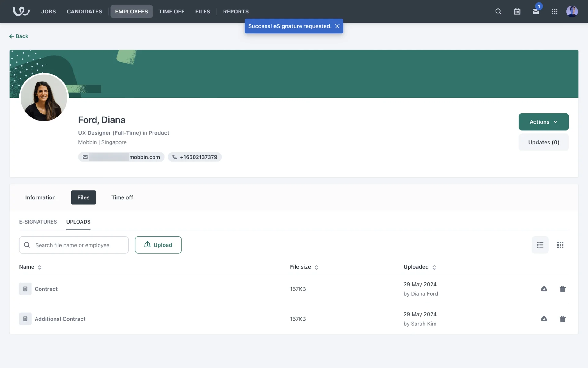This screenshot has width=588, height=368.
Task: Switch to list view layout
Action: pos(540,245)
